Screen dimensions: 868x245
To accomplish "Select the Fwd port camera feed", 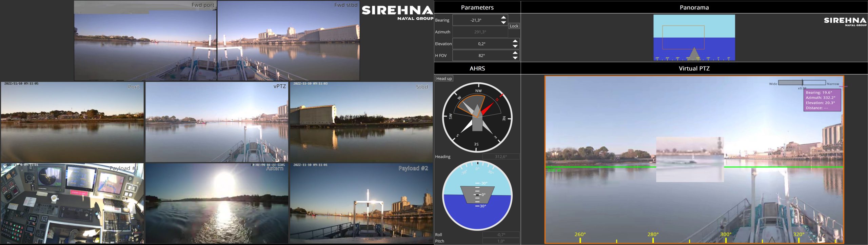I will [x=145, y=41].
